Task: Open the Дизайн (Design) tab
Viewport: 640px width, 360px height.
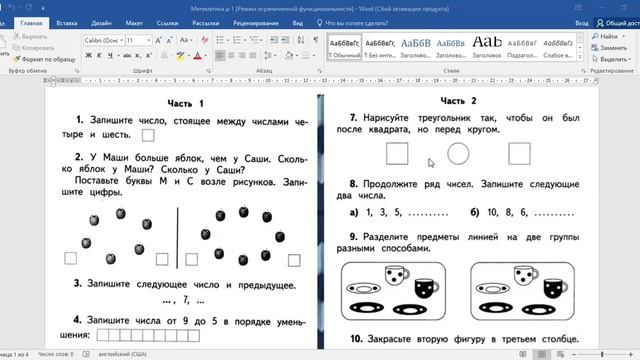Action: click(101, 23)
